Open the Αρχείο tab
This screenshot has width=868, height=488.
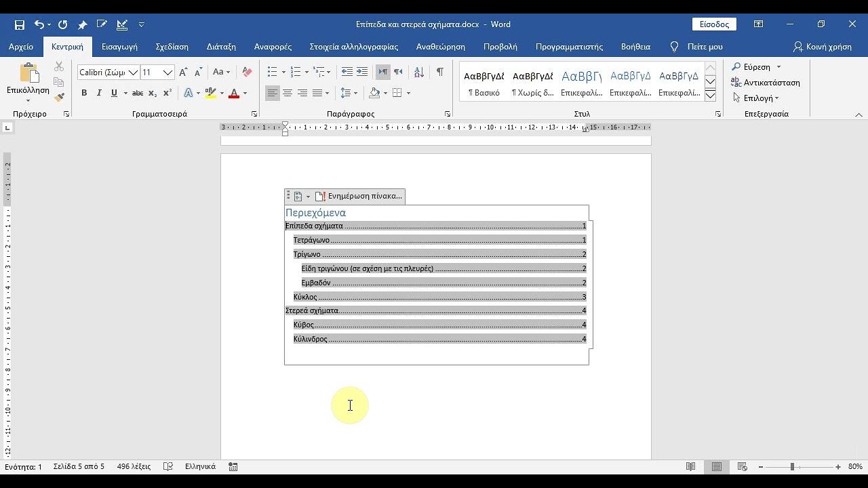(x=21, y=47)
